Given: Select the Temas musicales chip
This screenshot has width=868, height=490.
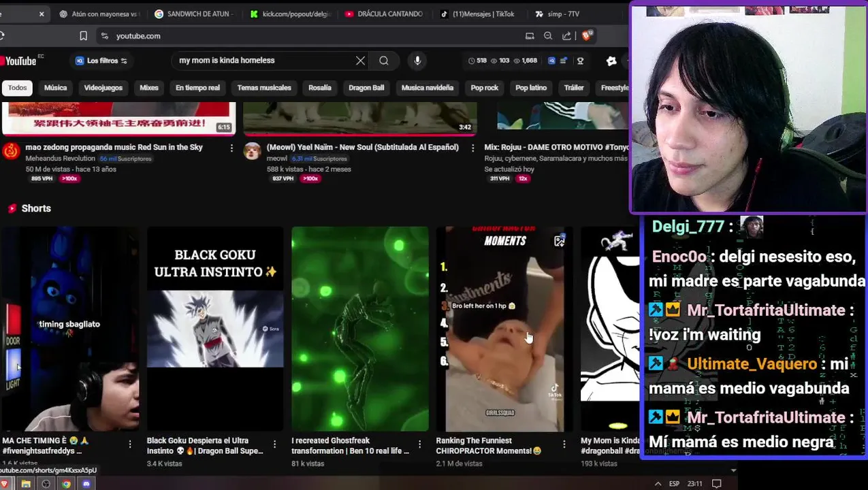Looking at the screenshot, I should 264,88.
